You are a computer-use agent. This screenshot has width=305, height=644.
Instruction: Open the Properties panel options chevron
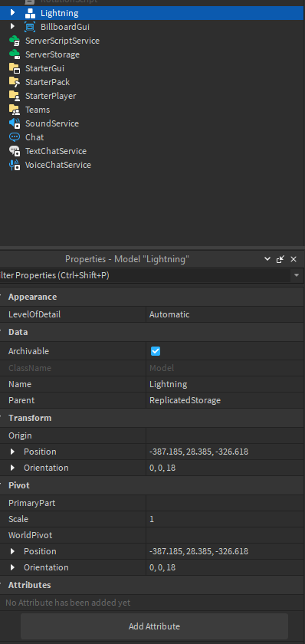coord(267,259)
